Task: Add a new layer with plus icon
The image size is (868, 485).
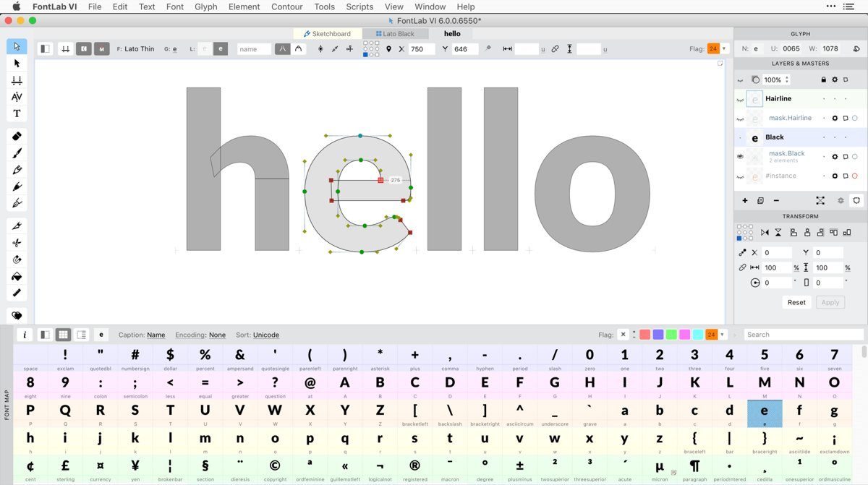Action: coord(745,200)
